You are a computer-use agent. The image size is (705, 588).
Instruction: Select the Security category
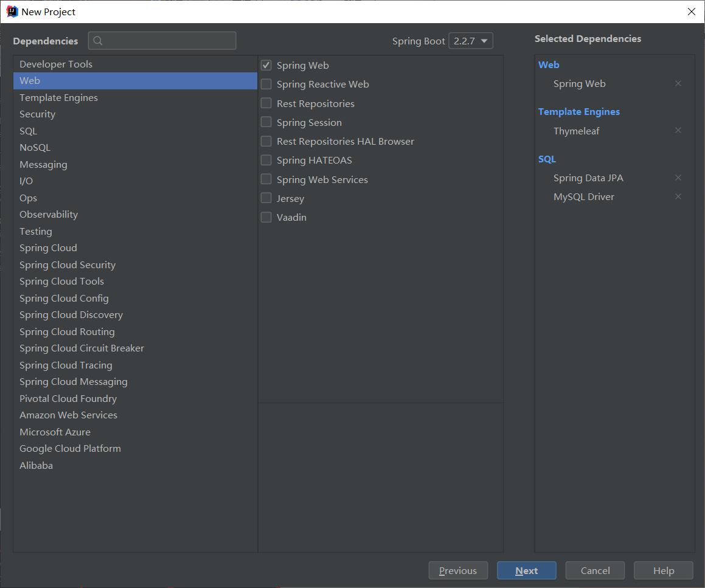point(135,114)
